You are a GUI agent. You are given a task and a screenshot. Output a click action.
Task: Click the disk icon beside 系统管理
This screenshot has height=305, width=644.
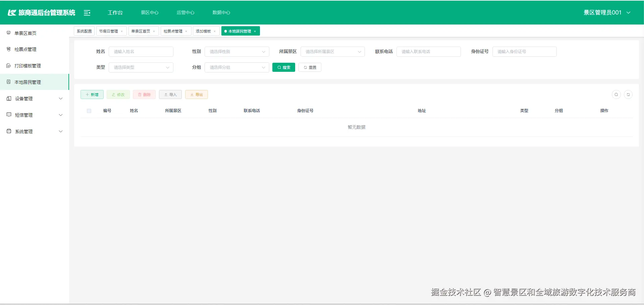click(8, 131)
